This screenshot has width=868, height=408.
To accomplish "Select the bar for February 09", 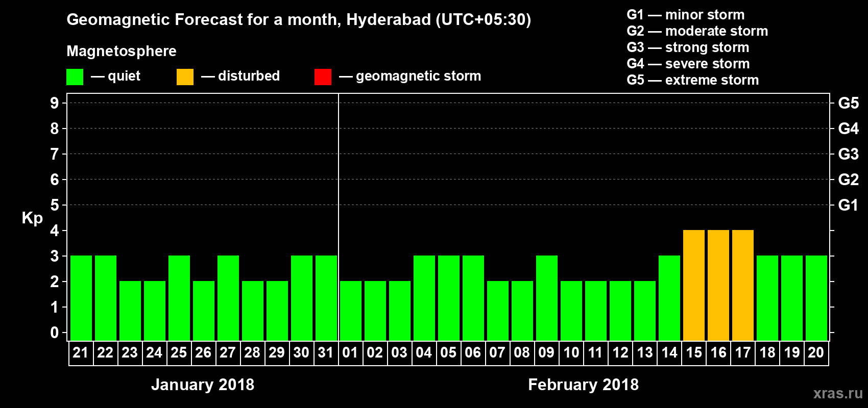I will coord(547,298).
